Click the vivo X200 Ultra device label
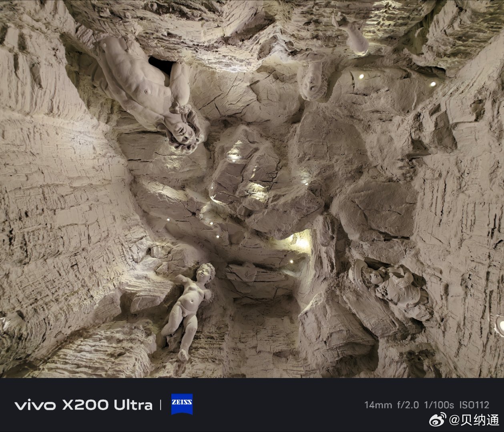This screenshot has height=432, width=504. tap(83, 405)
